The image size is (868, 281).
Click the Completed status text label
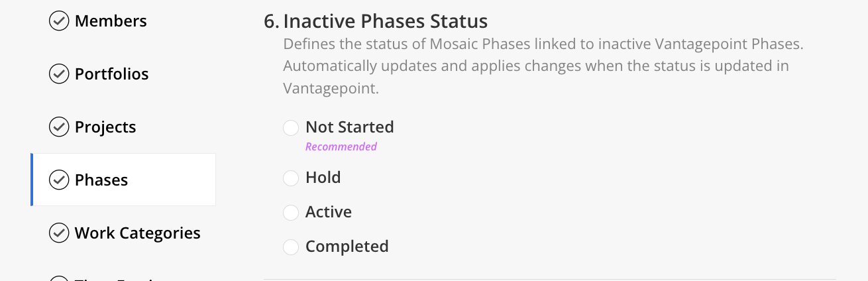point(347,247)
